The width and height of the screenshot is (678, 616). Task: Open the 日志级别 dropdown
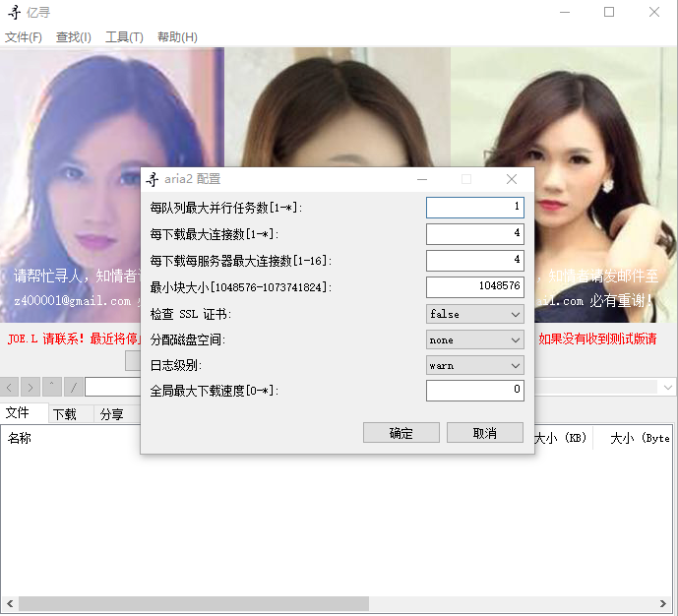(x=475, y=365)
